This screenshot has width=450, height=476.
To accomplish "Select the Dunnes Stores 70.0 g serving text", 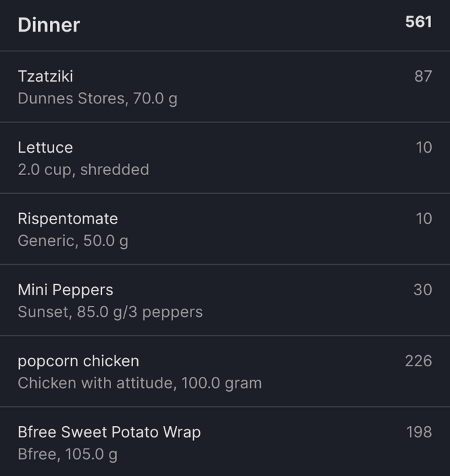I will (98, 98).
